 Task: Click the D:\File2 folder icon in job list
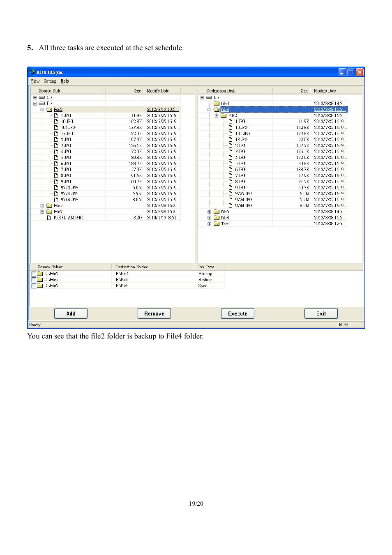coord(40,274)
